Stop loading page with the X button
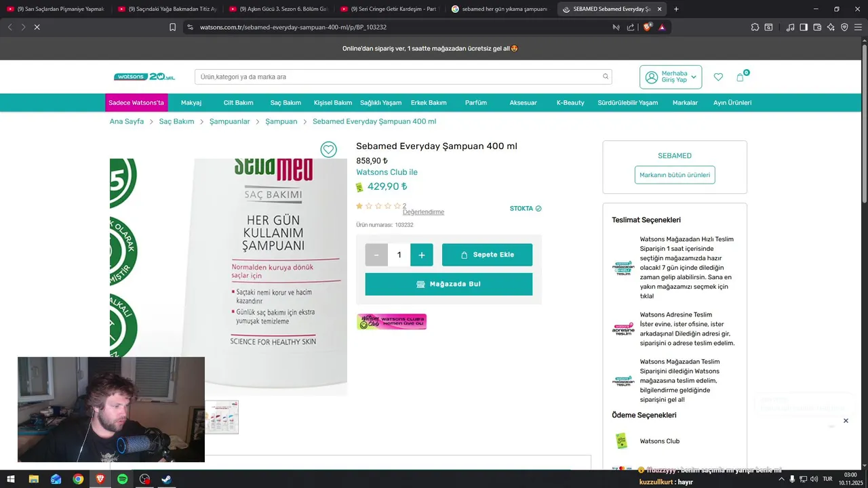This screenshot has height=488, width=868. 37,27
